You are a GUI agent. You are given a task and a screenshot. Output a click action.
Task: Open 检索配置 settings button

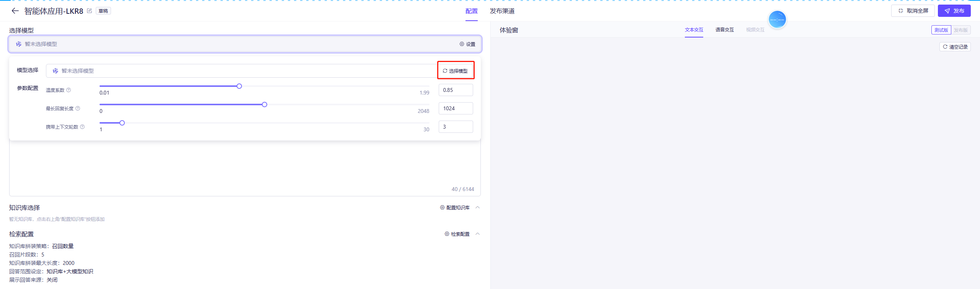pos(457,234)
